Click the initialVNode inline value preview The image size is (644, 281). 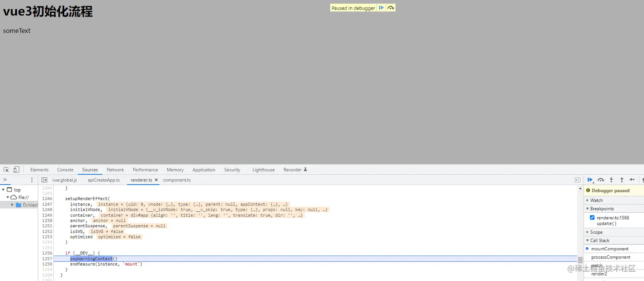point(218,210)
